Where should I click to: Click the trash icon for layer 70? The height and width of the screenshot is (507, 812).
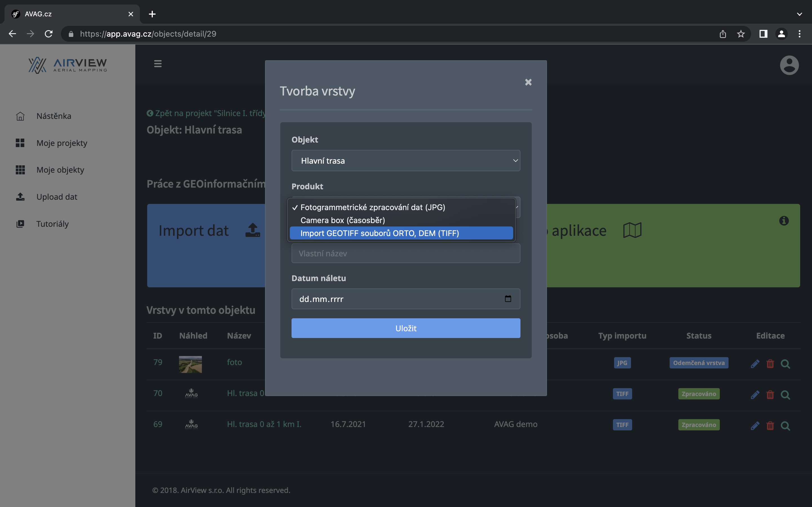770,394
